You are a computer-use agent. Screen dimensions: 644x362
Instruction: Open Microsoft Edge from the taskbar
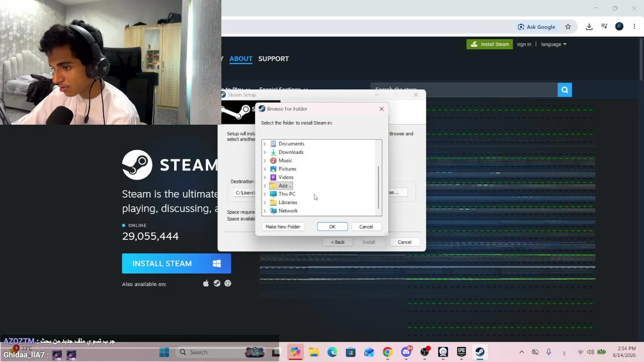(x=332, y=352)
